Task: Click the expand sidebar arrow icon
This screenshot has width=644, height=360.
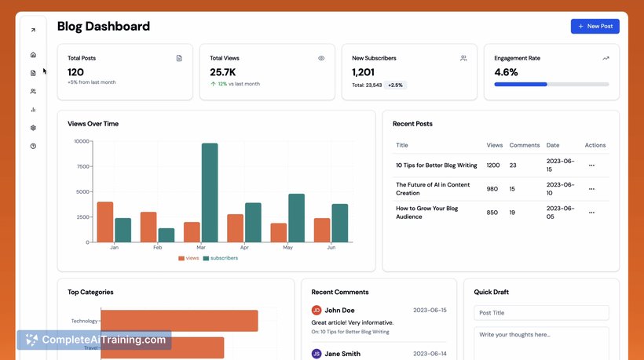Action: coord(33,30)
